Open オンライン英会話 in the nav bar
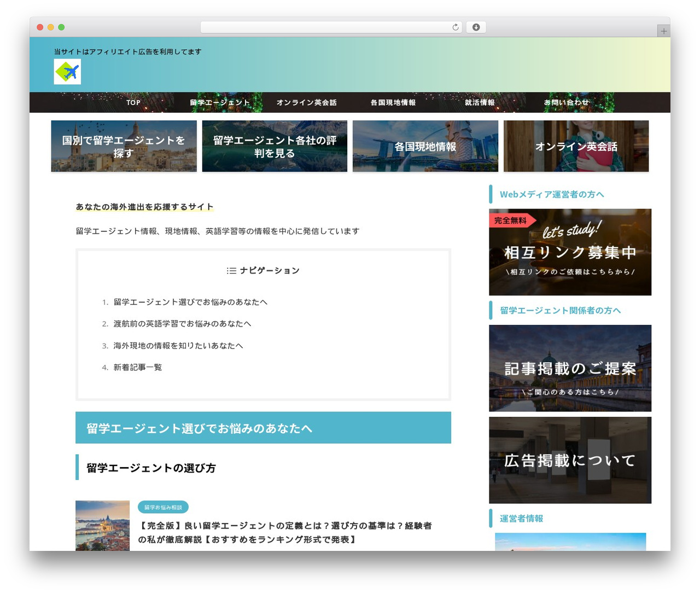 (306, 102)
